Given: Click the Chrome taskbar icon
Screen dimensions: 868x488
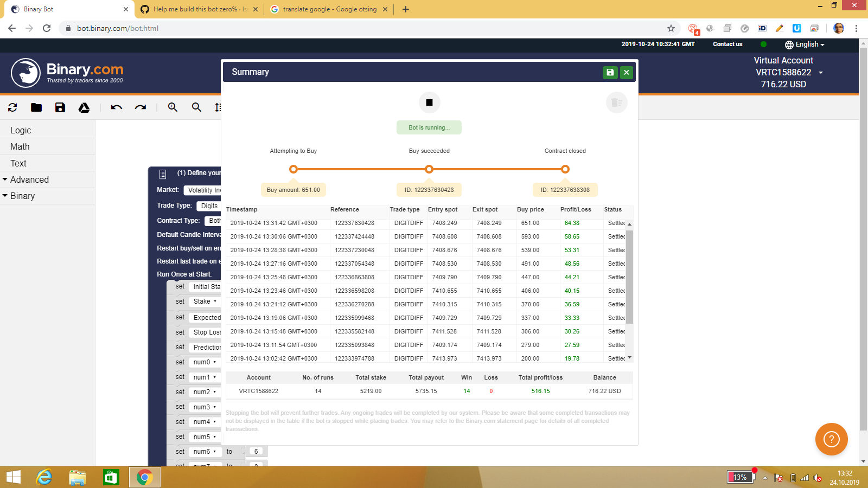Looking at the screenshot, I should point(144,477).
